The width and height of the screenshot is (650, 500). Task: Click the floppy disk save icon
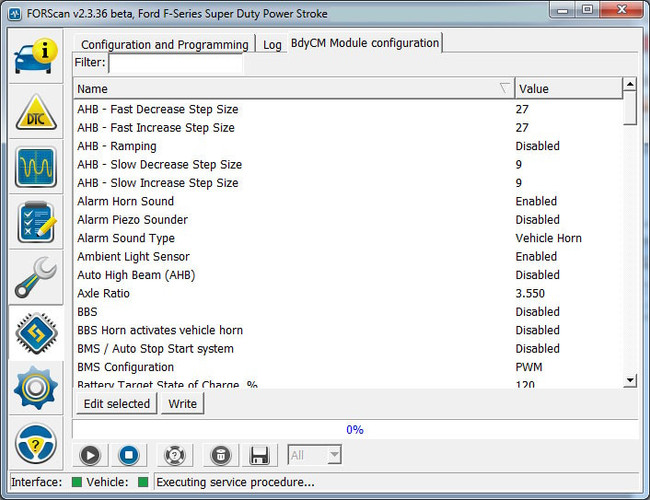point(259,455)
